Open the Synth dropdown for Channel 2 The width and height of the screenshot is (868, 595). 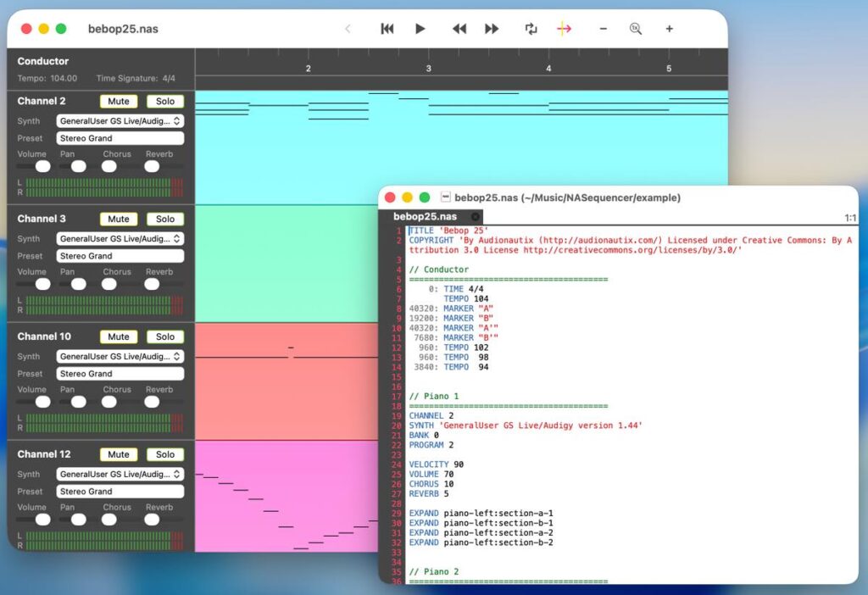click(120, 121)
